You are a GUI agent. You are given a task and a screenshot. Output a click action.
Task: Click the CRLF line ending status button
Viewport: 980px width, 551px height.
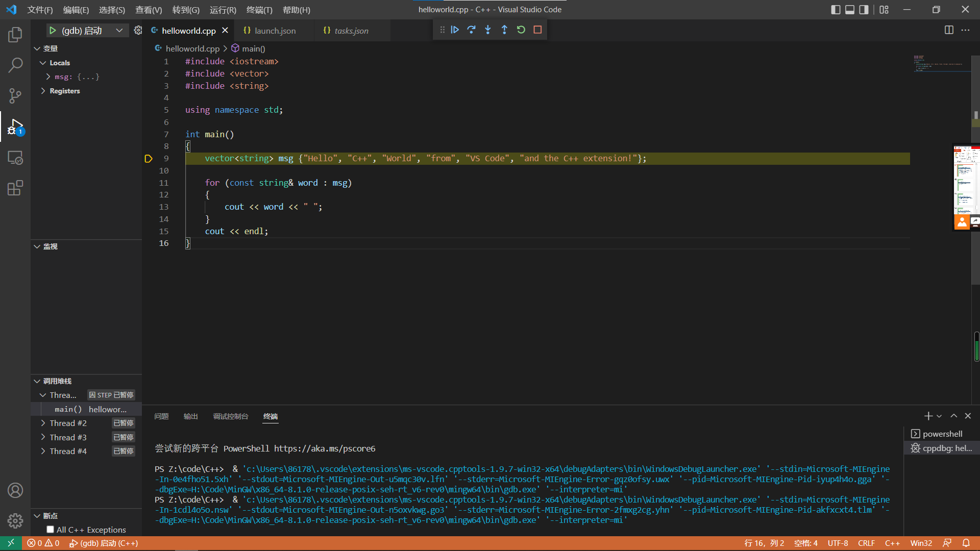click(866, 543)
